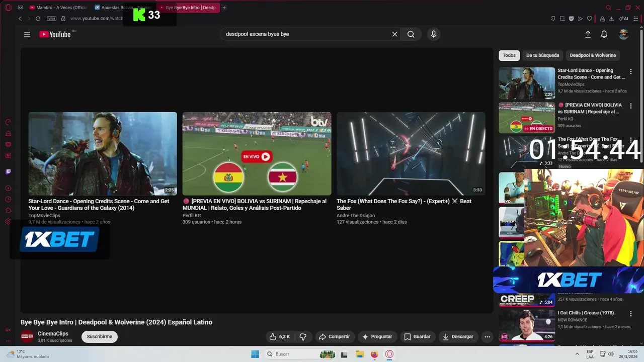
Task: Open more options for I Got Chills video
Action: 631,314
